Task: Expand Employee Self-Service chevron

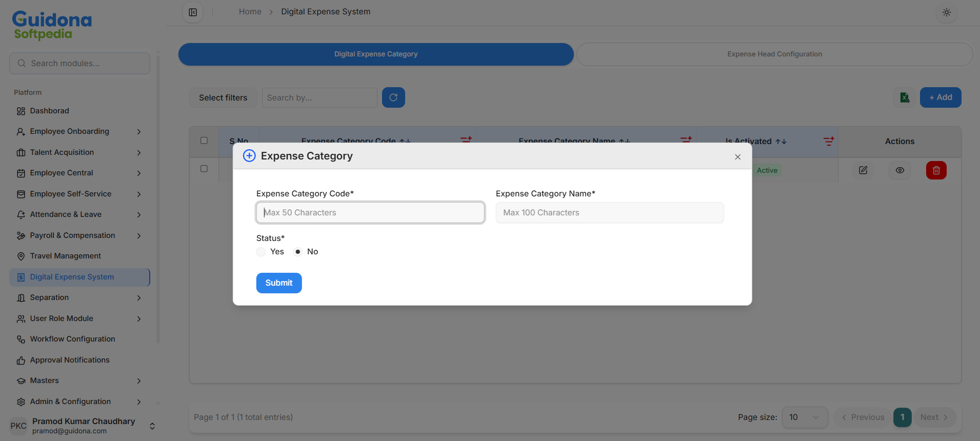Action: 139,194
